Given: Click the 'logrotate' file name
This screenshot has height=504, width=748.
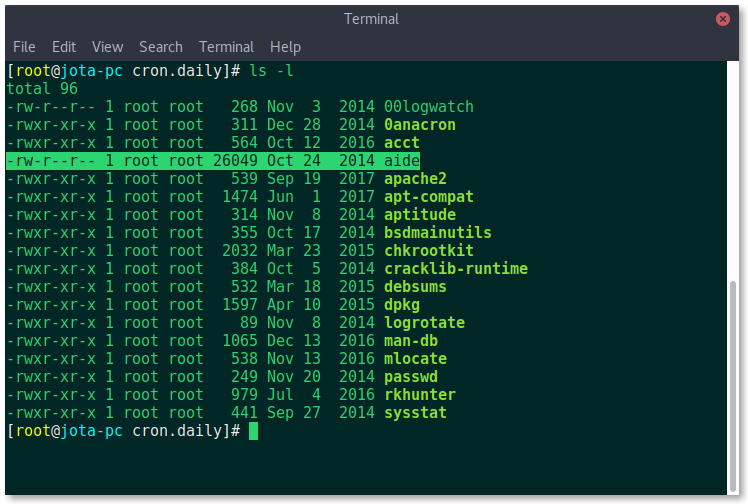Looking at the screenshot, I should 424,323.
